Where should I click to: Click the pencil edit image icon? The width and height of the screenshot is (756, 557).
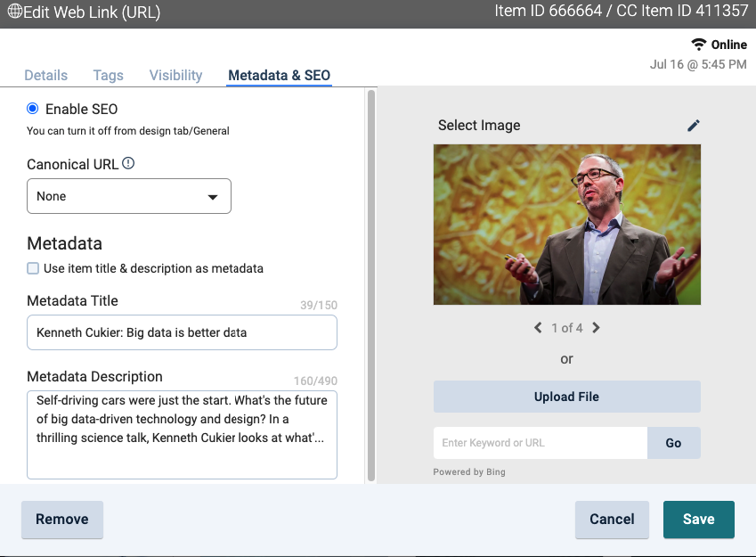(694, 126)
